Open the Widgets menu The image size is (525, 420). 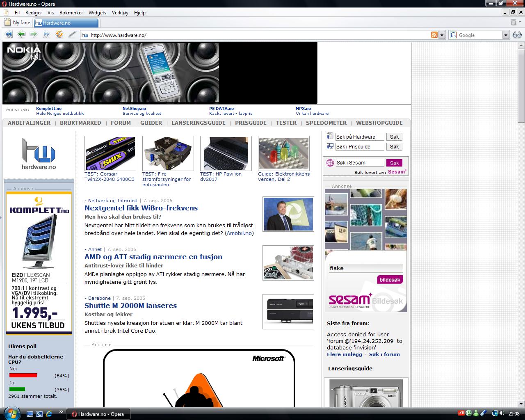(97, 13)
